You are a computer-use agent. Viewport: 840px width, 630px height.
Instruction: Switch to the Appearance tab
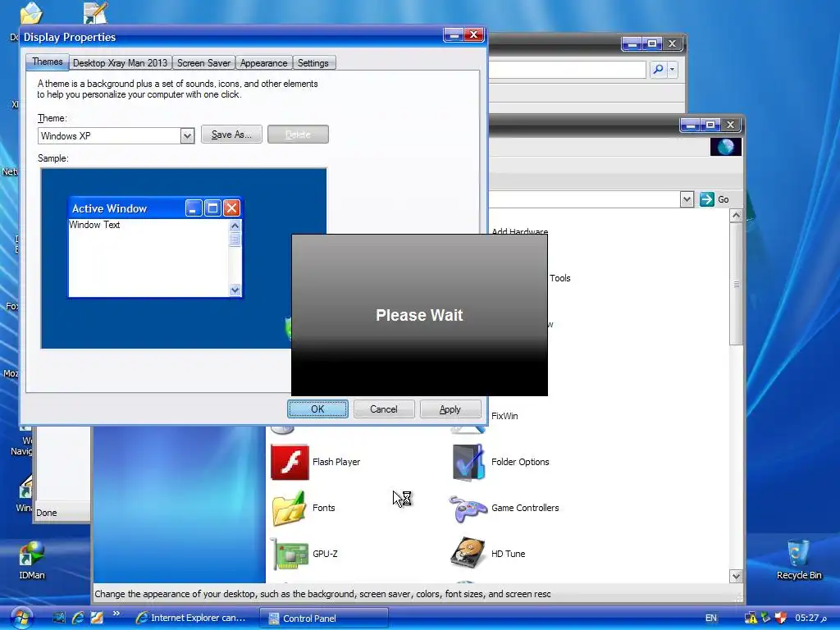263,62
